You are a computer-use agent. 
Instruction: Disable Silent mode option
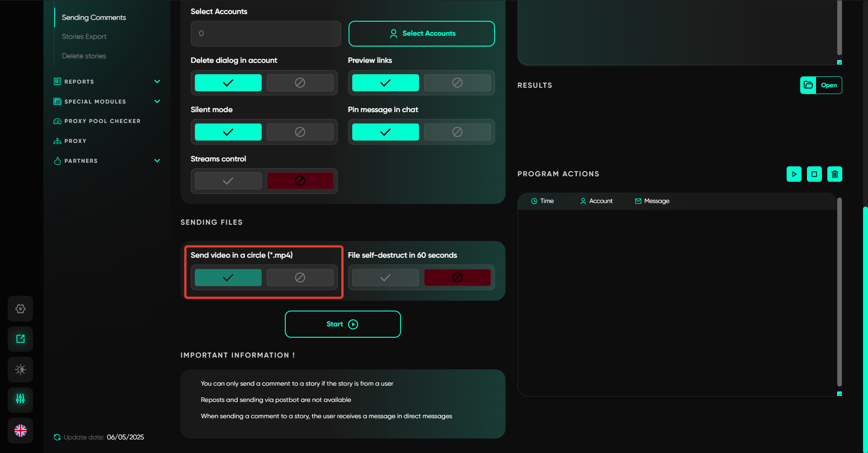pyautogui.click(x=300, y=132)
